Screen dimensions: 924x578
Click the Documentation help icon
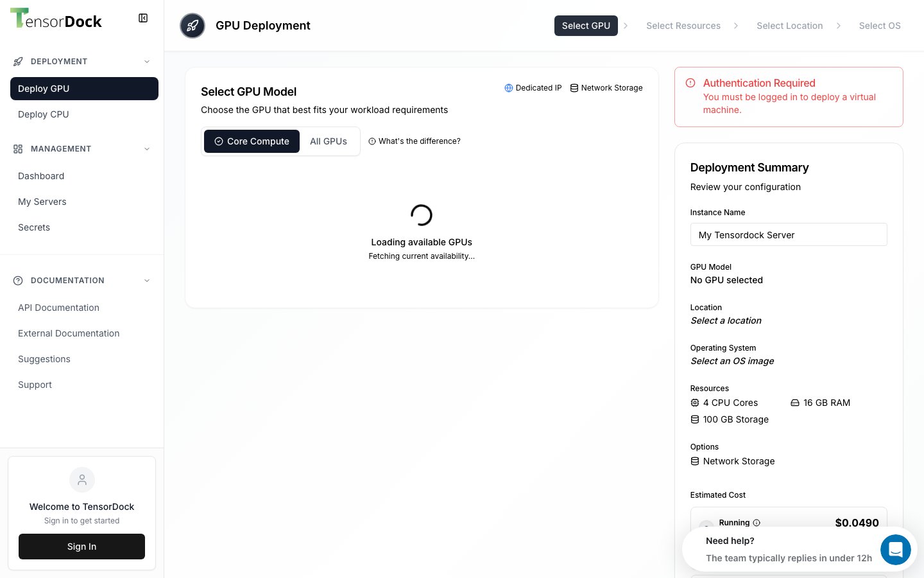pyautogui.click(x=18, y=281)
